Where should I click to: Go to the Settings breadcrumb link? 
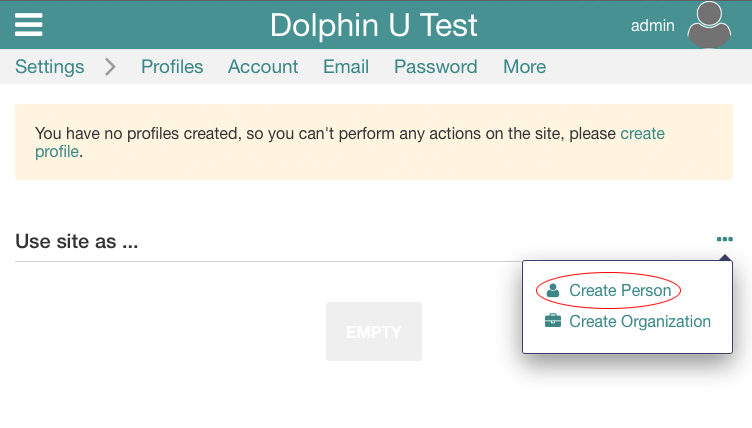coord(50,67)
